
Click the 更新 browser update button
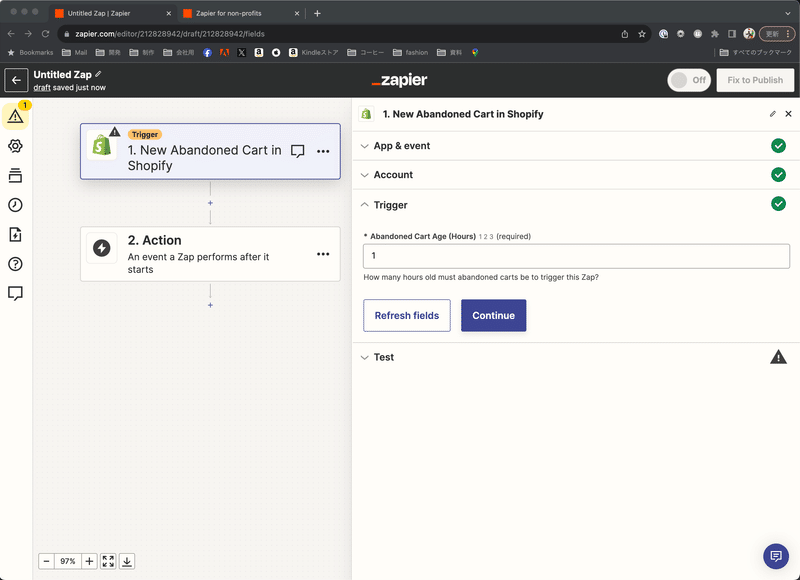(777, 34)
